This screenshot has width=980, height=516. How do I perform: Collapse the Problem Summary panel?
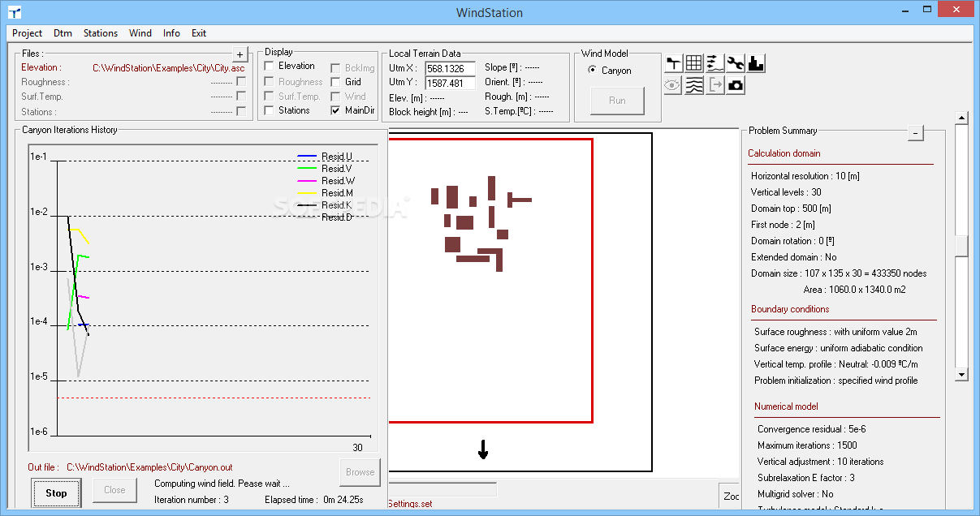pos(916,133)
